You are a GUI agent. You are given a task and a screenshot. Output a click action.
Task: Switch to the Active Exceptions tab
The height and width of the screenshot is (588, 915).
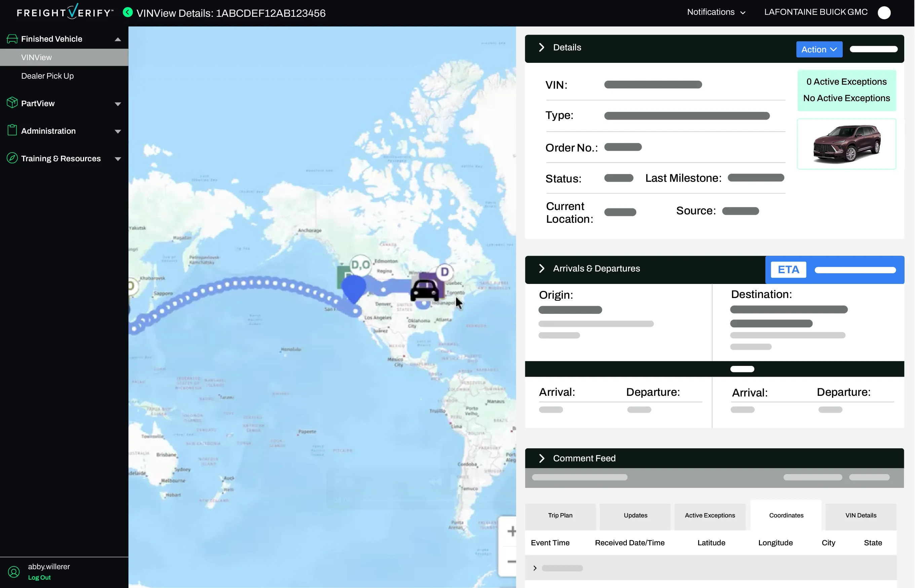coord(710,515)
